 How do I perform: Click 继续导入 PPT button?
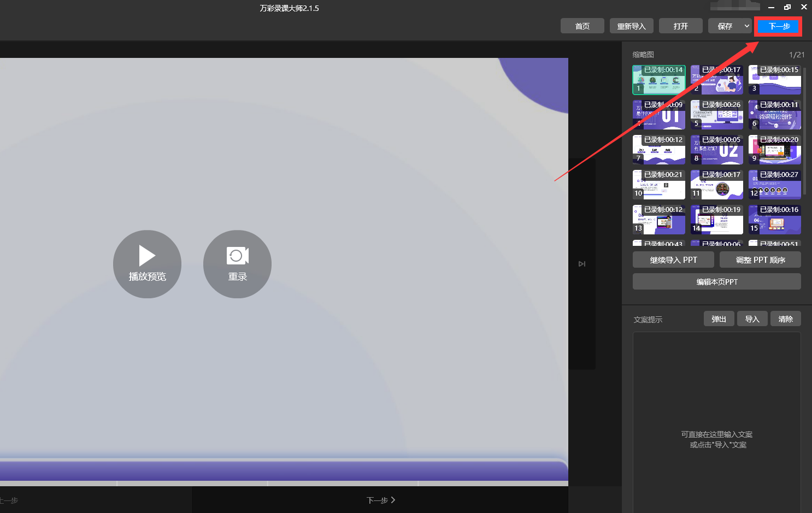coord(673,260)
